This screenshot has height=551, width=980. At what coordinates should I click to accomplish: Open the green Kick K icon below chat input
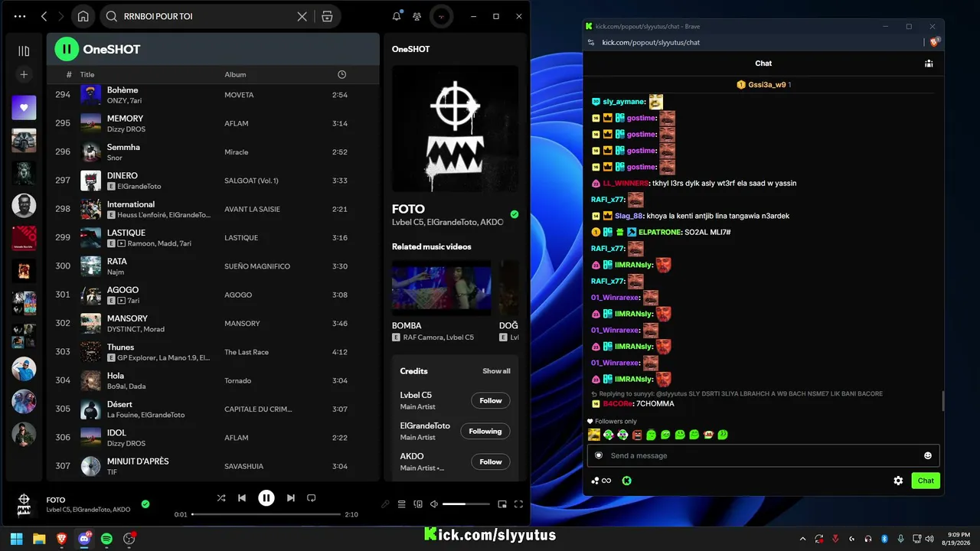coord(626,481)
